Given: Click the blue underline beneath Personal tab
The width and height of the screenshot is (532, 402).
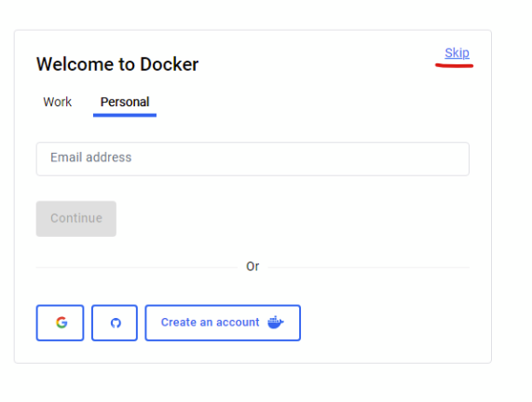Looking at the screenshot, I should [125, 116].
